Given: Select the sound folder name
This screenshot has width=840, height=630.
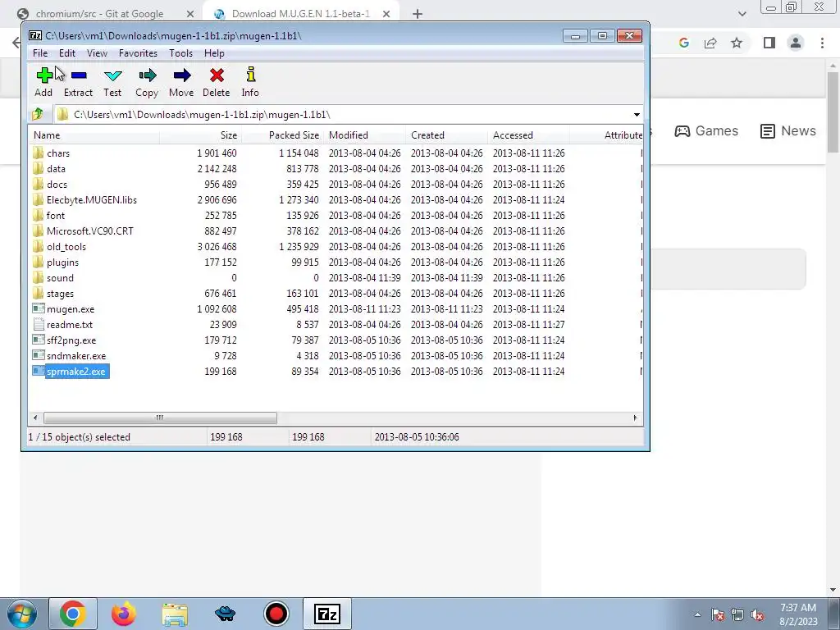Looking at the screenshot, I should 60,277.
